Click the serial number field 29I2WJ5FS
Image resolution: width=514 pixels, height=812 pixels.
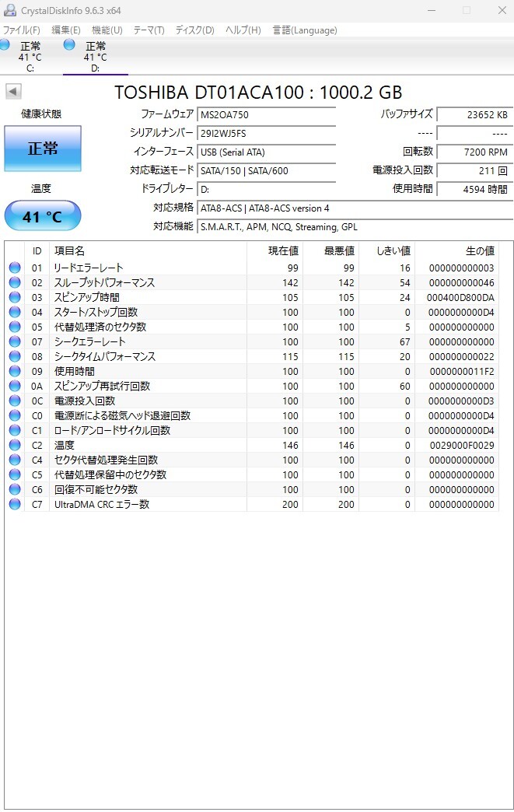coord(267,133)
